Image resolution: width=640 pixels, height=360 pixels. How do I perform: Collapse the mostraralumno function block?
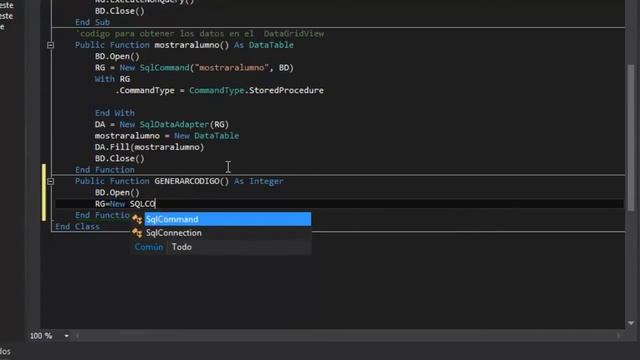pyautogui.click(x=51, y=45)
